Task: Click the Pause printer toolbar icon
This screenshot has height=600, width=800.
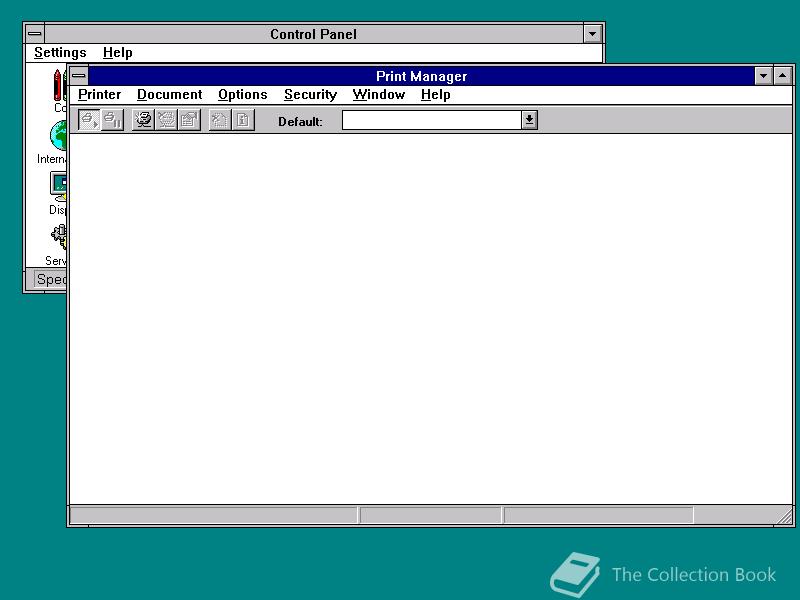Action: [112, 120]
